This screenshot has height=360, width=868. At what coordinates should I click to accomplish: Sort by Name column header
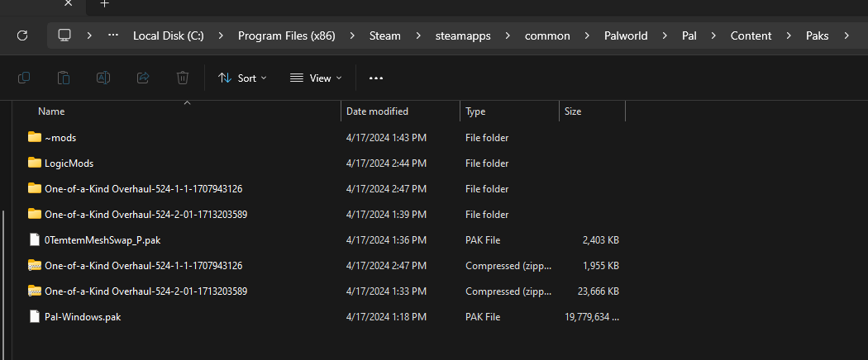pos(51,111)
